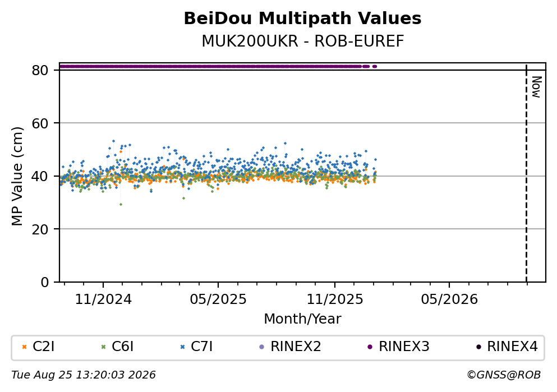Click the 11/2024 x-axis tick label
557x392 pixels.
click(x=103, y=299)
